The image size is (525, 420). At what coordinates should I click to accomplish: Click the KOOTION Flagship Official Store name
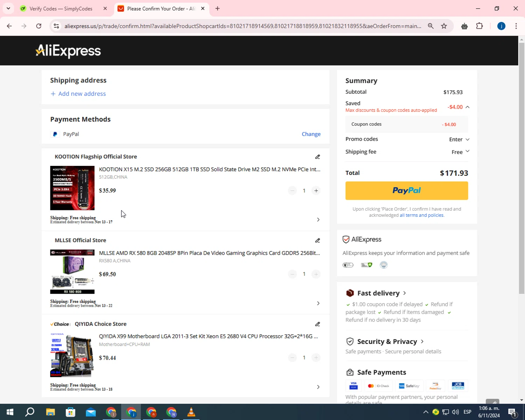click(x=96, y=157)
